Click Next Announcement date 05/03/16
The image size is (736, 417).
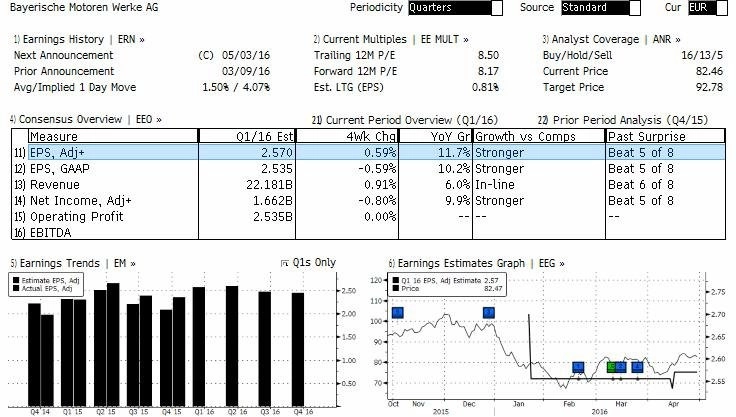tap(246, 55)
